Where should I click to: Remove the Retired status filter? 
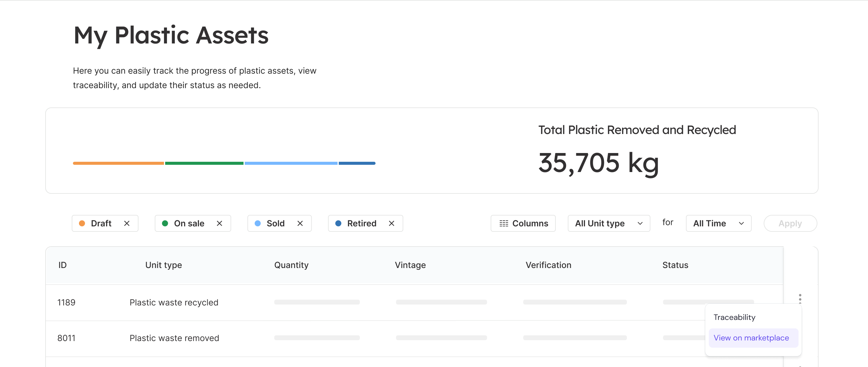coord(391,223)
